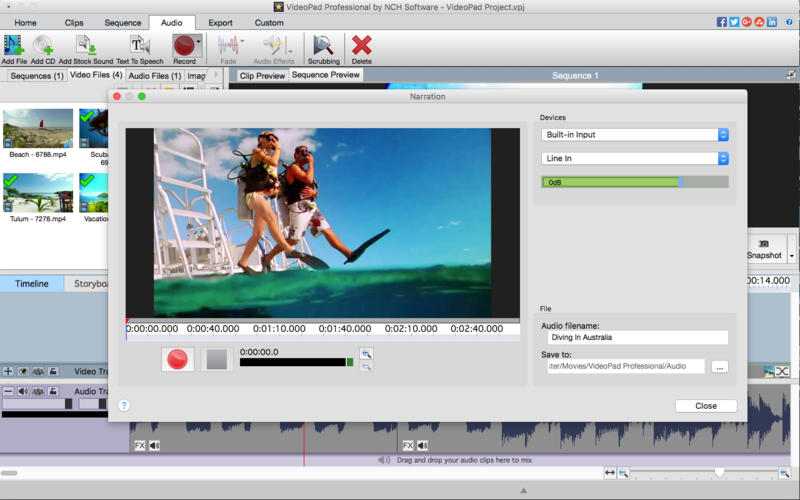Viewport: 800px width, 500px height.
Task: Start narration with the red record button
Action: pyautogui.click(x=177, y=359)
